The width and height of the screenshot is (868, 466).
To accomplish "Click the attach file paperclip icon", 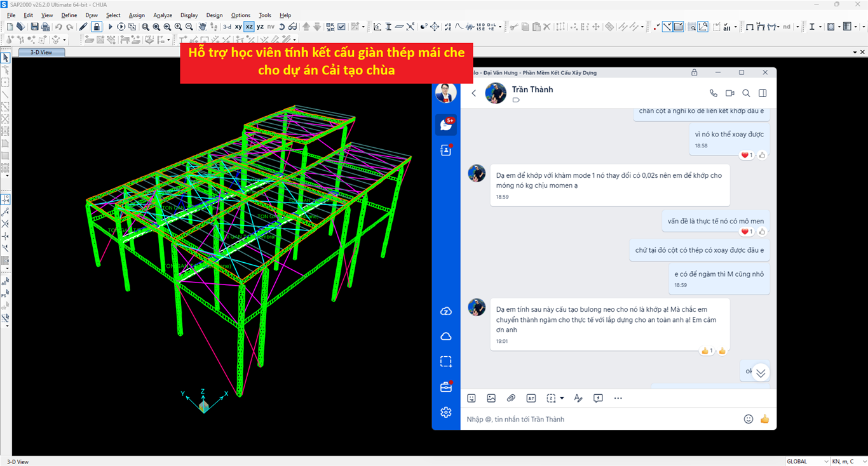I will 511,398.
